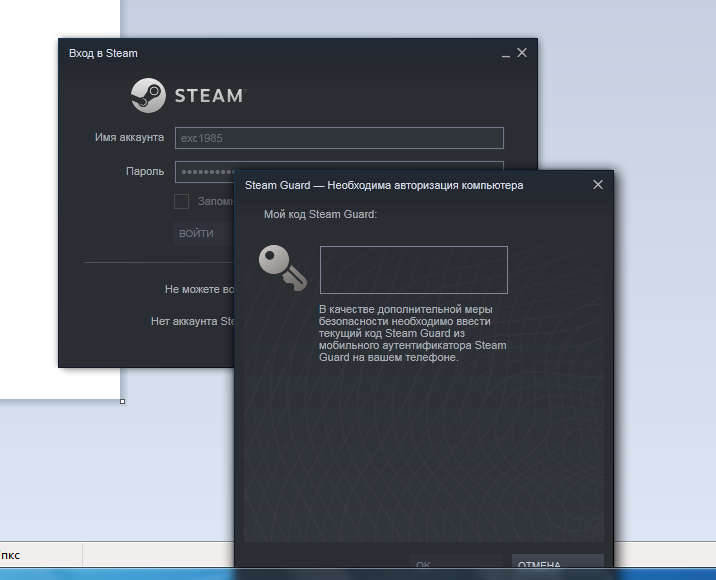Click the account name field with exc1985
The height and width of the screenshot is (580, 716).
(x=339, y=138)
